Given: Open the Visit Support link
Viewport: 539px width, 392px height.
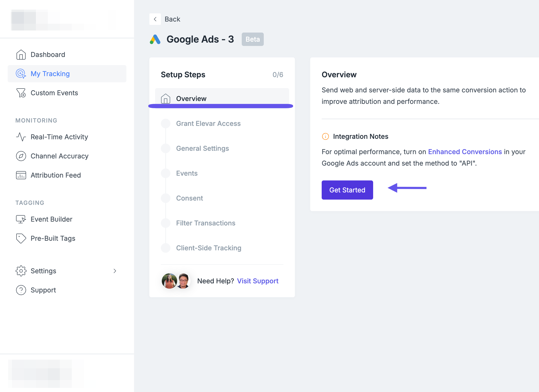Looking at the screenshot, I should [x=258, y=281].
